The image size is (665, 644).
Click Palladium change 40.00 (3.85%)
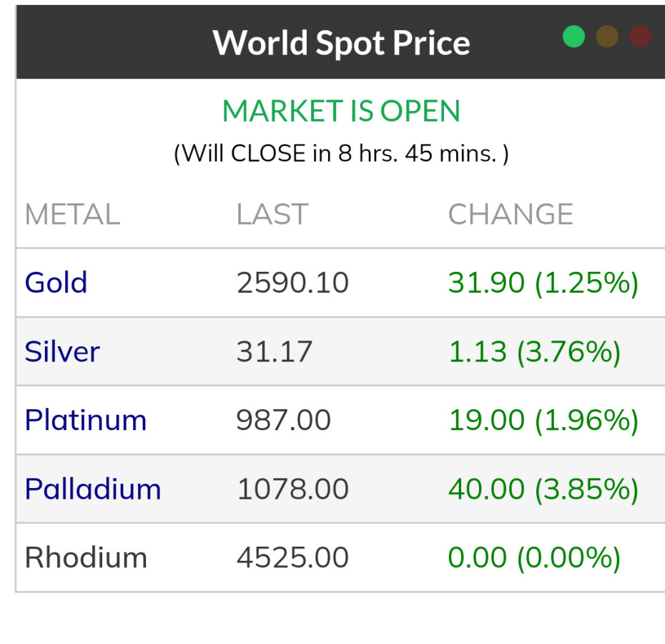point(543,489)
